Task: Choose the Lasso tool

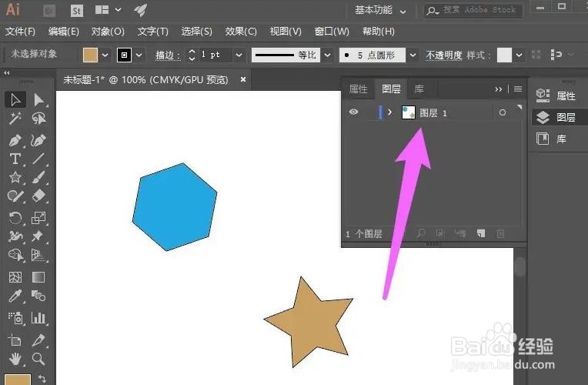Action: click(38, 119)
